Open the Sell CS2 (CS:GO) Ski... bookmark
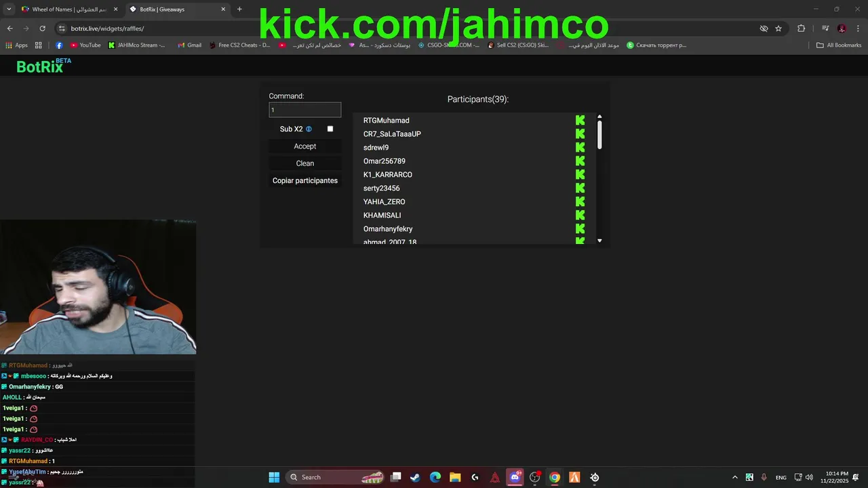Viewport: 868px width, 488px height. (x=517, y=45)
